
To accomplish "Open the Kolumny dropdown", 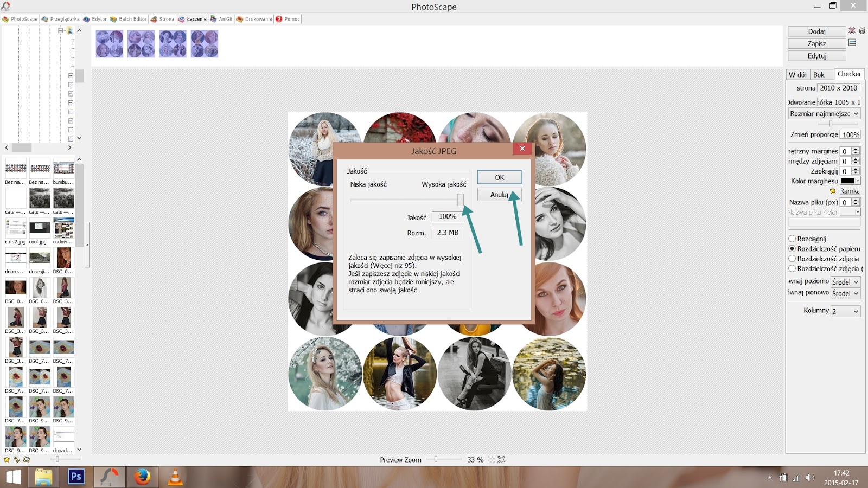I will pyautogui.click(x=846, y=311).
